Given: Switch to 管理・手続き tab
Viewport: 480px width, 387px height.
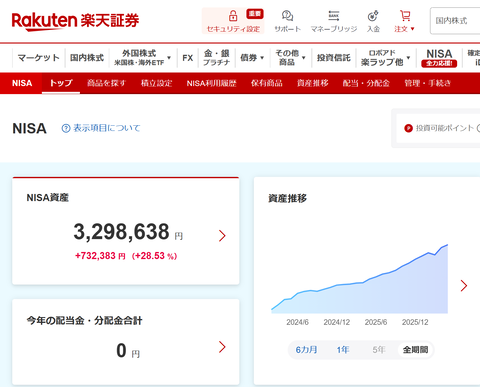Looking at the screenshot, I should click(x=427, y=83).
